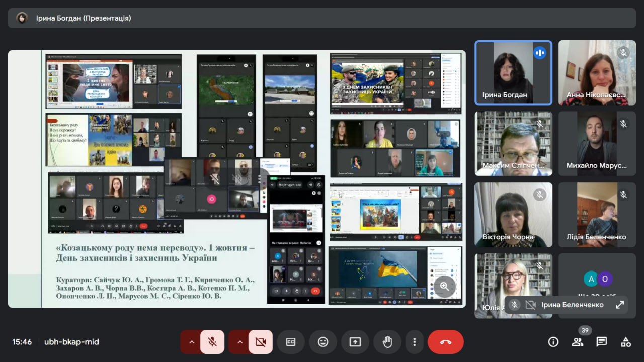Click the Ірина Богдан name label

[x=505, y=95]
